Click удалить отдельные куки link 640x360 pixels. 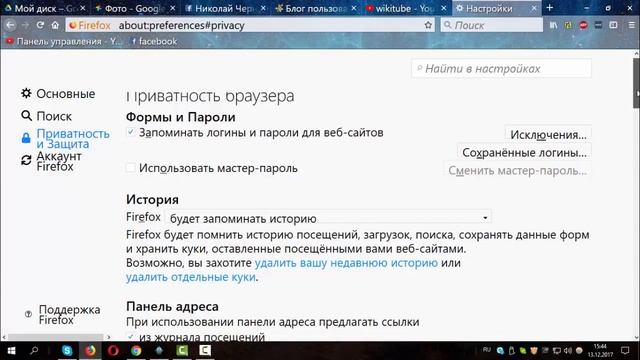(x=191, y=277)
